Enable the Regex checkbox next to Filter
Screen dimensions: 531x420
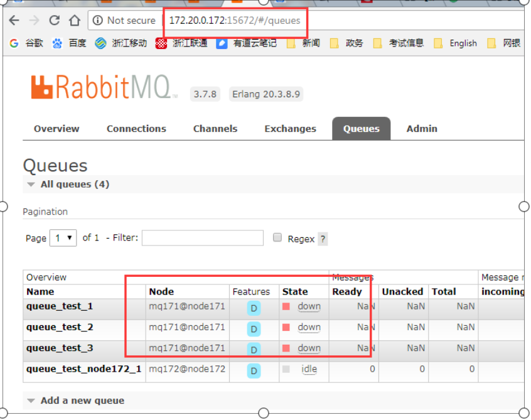[277, 237]
